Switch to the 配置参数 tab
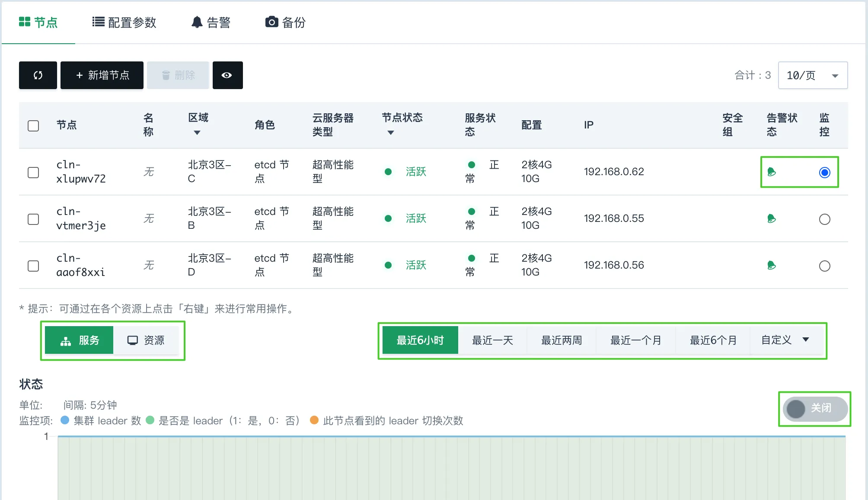This screenshot has height=500, width=868. pos(124,22)
